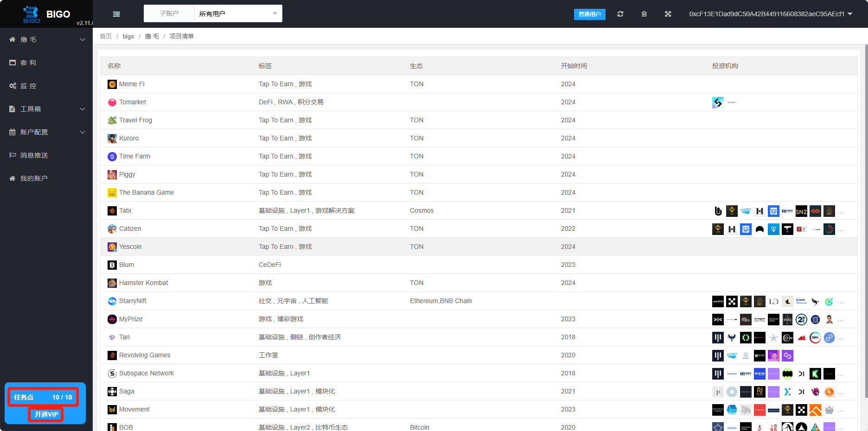Click The Banana Game yellow icon

pyautogui.click(x=112, y=193)
